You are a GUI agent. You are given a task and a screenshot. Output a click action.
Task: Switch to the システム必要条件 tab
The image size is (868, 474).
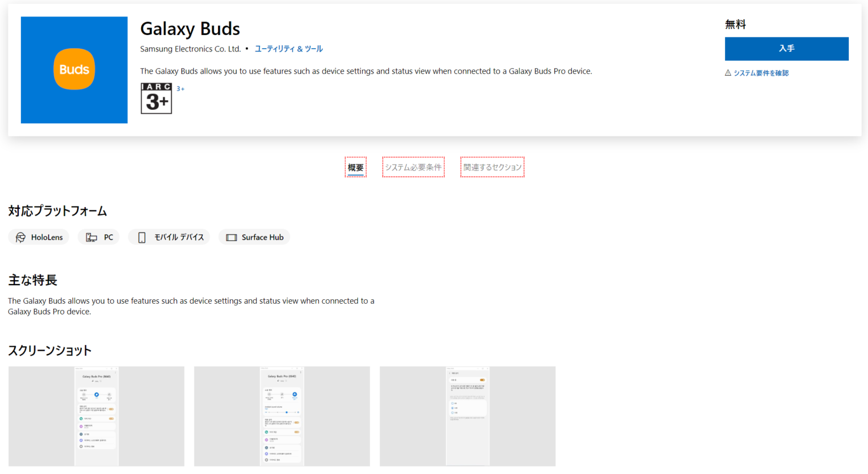[413, 167]
